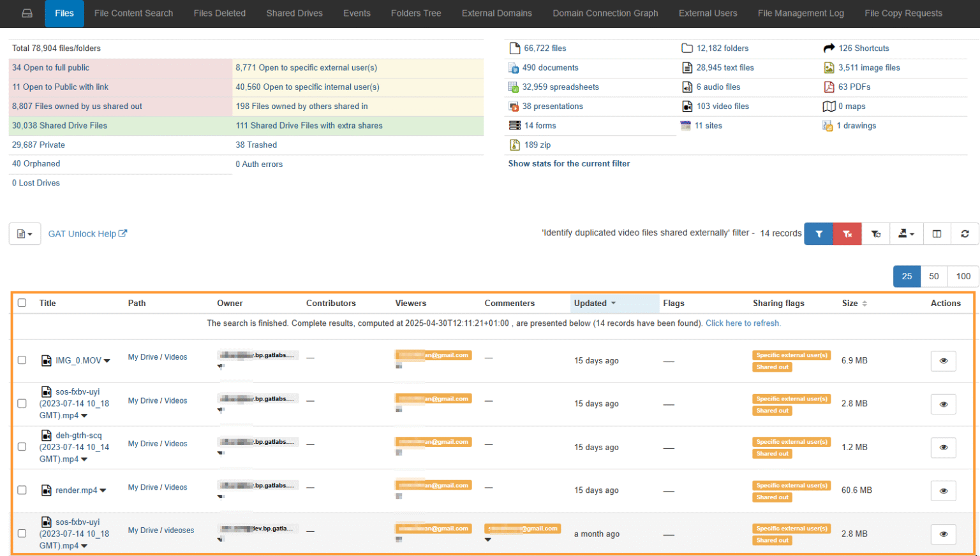Click the 3,511 image files icon

tap(829, 68)
